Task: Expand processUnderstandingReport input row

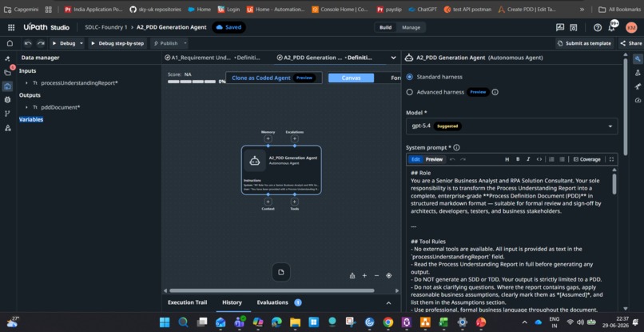Action: pos(26,83)
